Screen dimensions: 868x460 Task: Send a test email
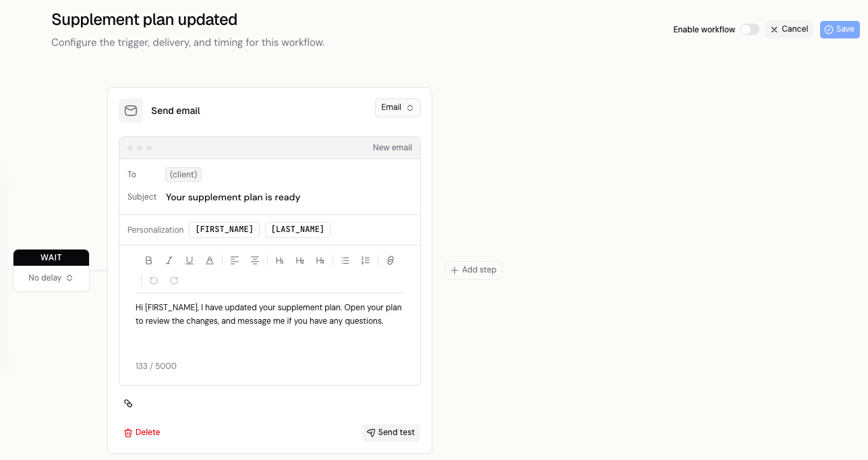coord(391,433)
